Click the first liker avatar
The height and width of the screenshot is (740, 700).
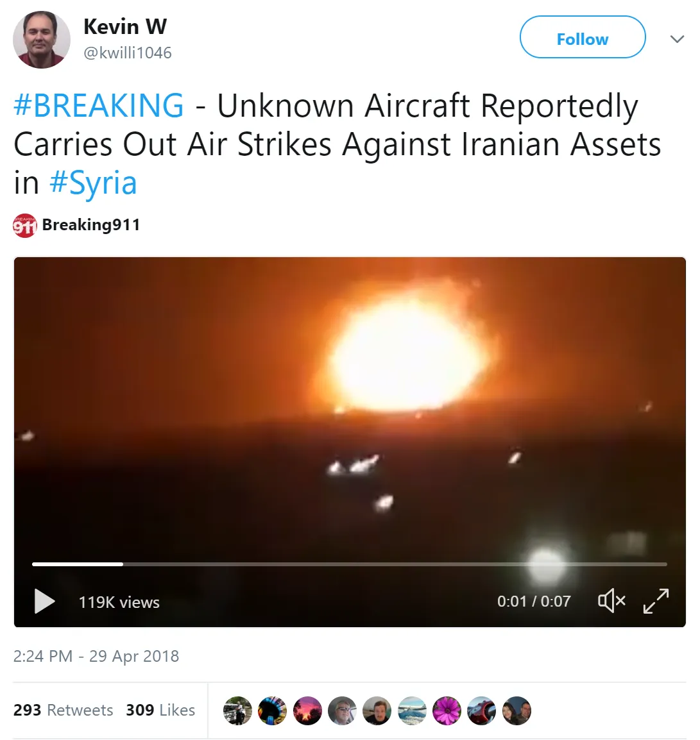point(237,711)
